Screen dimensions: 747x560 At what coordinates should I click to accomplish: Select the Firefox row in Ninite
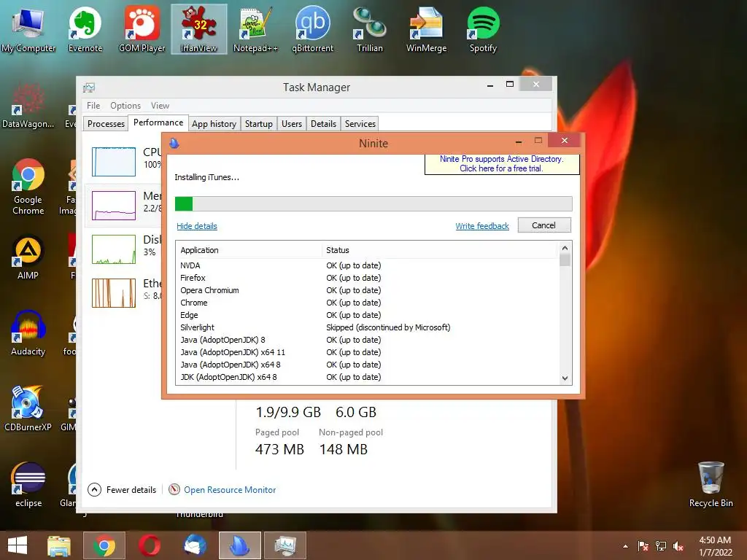pyautogui.click(x=368, y=278)
